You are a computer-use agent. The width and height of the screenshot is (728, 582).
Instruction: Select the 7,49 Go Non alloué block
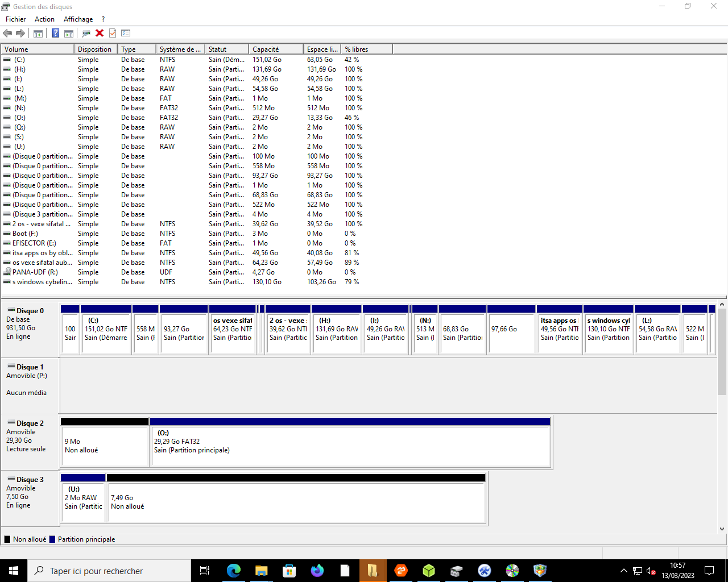tap(296, 498)
